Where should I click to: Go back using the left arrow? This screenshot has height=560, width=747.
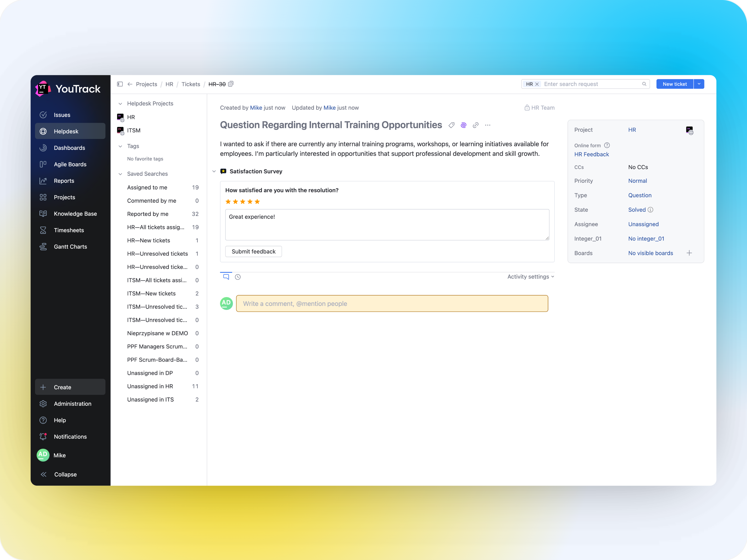130,84
